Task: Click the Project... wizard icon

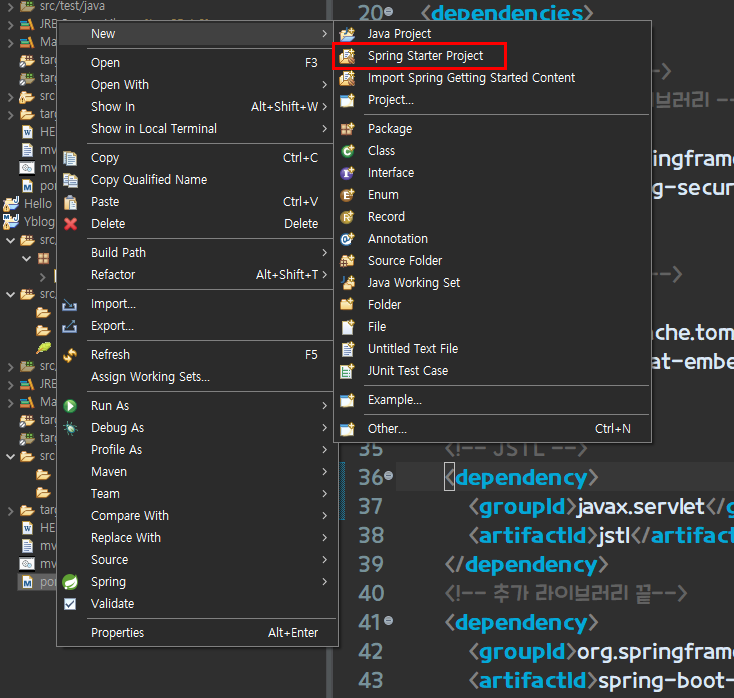Action: coord(347,100)
